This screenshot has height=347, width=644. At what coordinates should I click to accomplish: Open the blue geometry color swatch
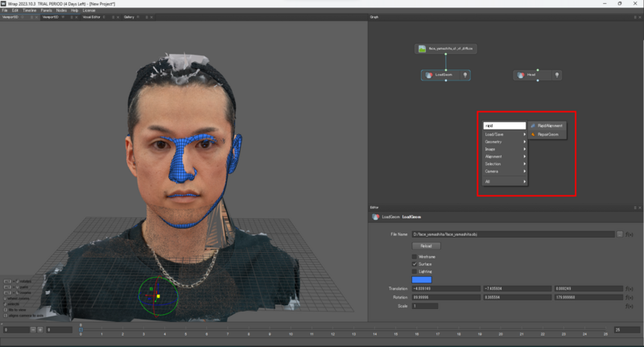click(422, 279)
